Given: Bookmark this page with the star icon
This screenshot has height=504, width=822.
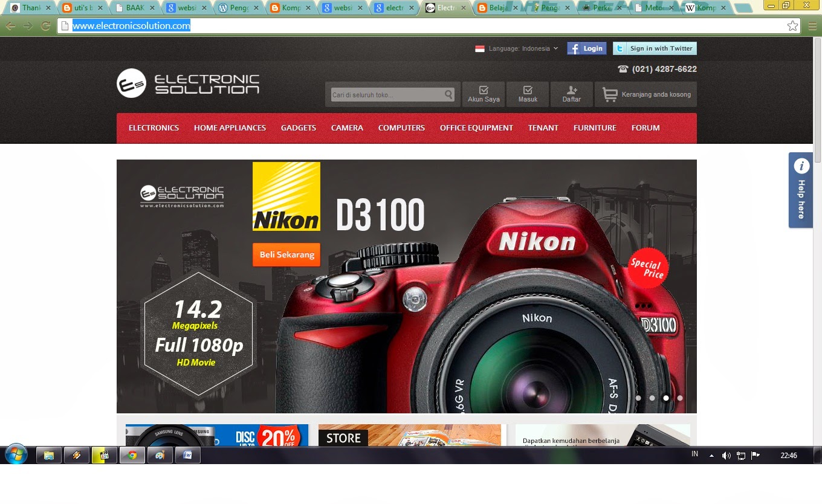Looking at the screenshot, I should [792, 25].
